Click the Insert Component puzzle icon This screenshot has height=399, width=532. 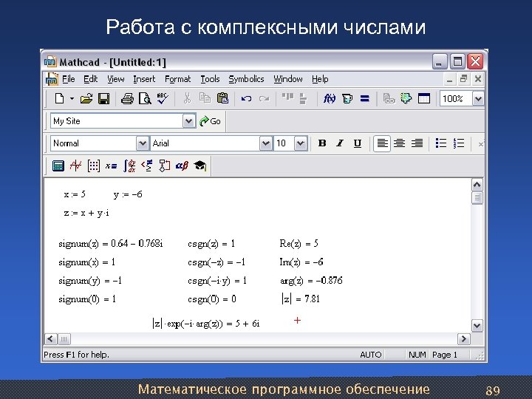[x=406, y=98]
